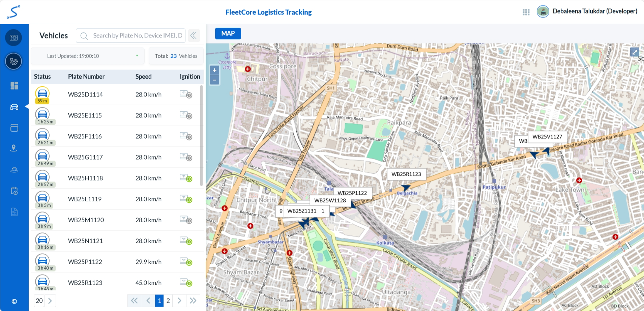Select the location pin icon in sidebar
The height and width of the screenshot is (311, 644).
coord(13,148)
